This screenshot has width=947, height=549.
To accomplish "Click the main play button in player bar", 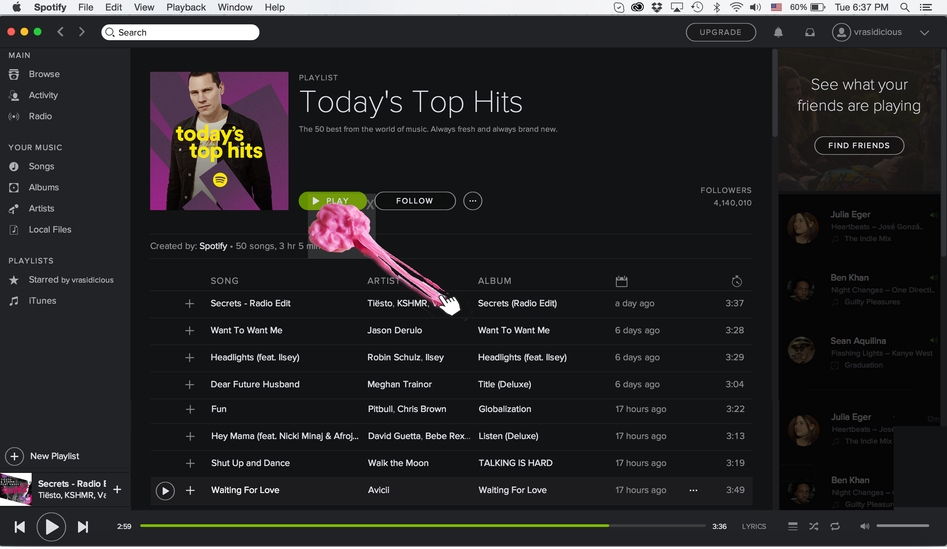I will click(x=51, y=527).
